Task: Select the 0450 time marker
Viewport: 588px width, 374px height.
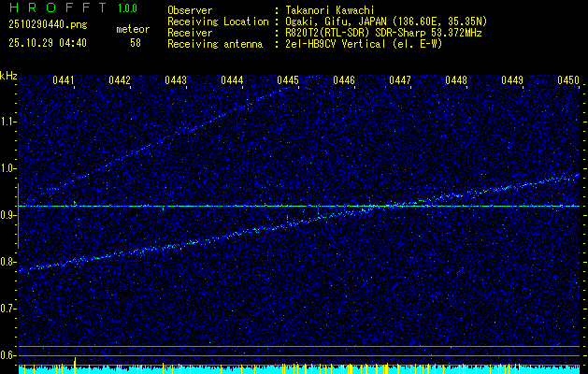Action: point(568,80)
